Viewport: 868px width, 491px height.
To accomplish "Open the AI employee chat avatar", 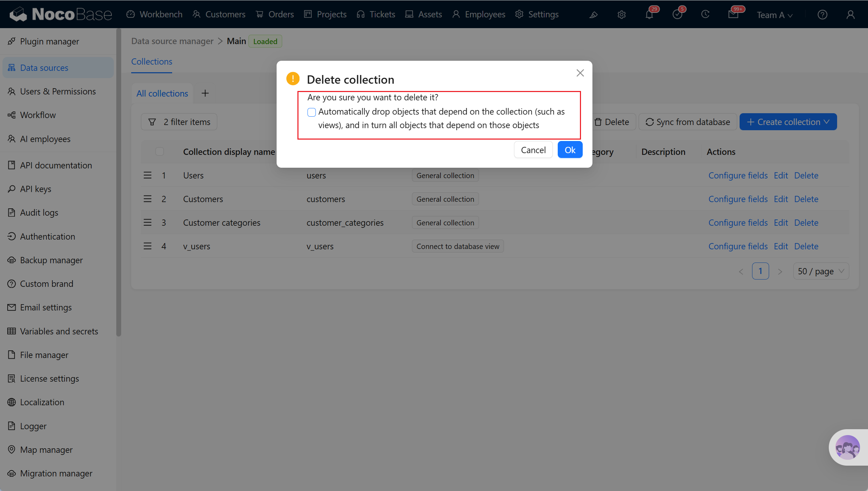I will coord(848,448).
